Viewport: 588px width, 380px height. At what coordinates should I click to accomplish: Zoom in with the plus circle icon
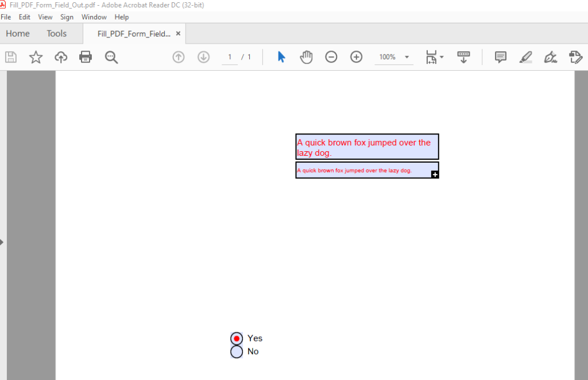pos(357,57)
